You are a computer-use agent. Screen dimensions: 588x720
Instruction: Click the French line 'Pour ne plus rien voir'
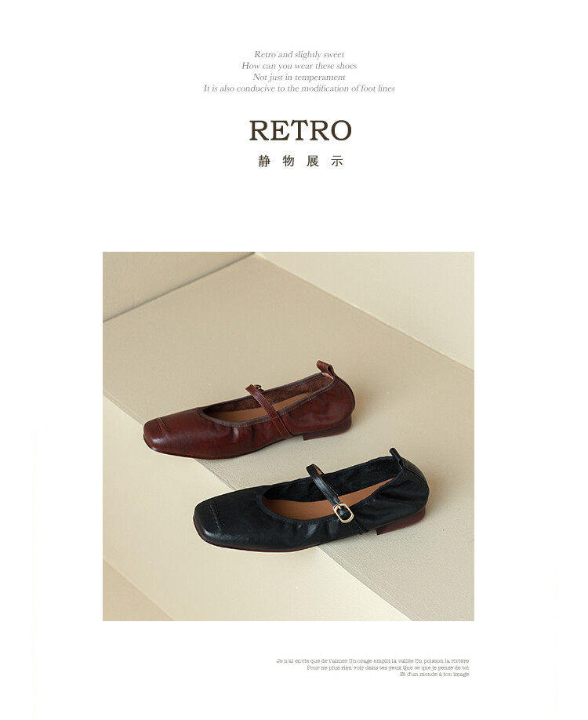[x=388, y=667]
